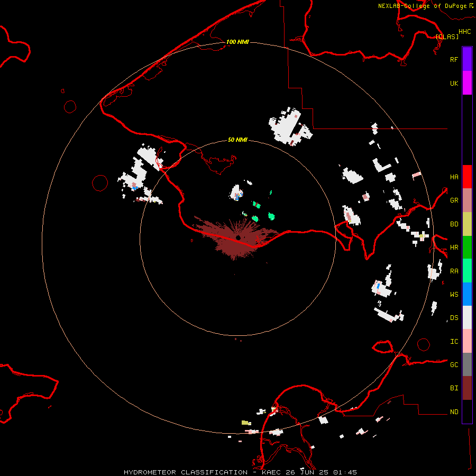This screenshot has width=476, height=476.
Task: Click the 'DS' legend label
Action: pyautogui.click(x=454, y=318)
